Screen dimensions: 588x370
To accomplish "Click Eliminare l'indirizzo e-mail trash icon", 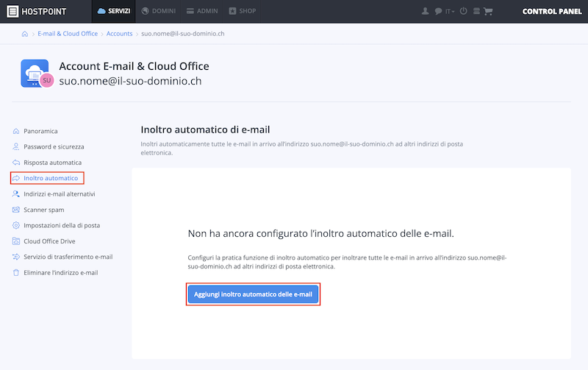I will coord(15,273).
